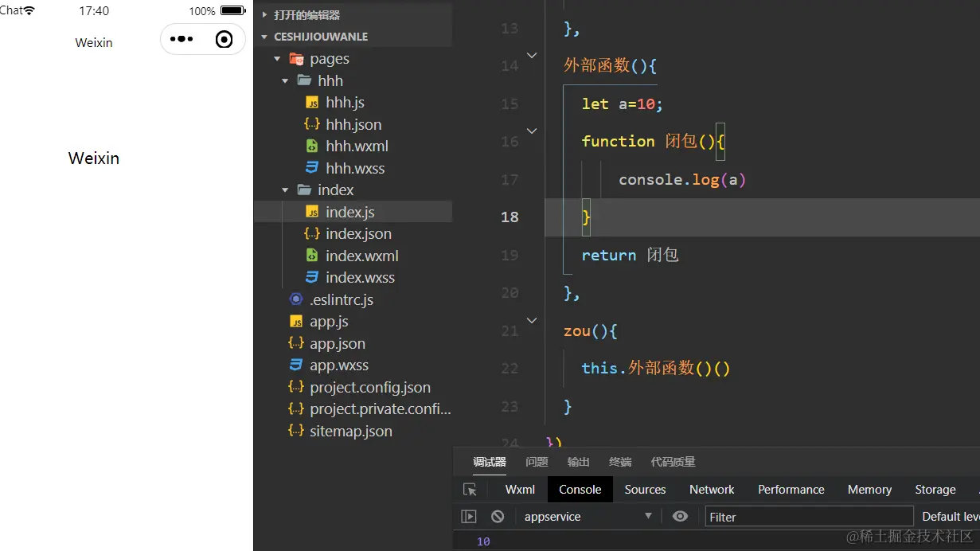Click the Weixin text in simulator page
This screenshot has width=980, height=551.
click(94, 158)
